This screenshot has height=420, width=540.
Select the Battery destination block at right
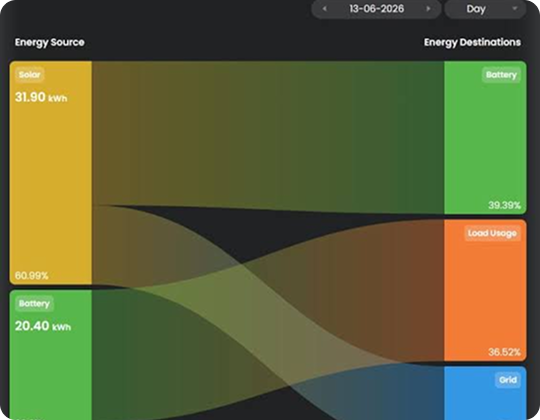(x=485, y=137)
